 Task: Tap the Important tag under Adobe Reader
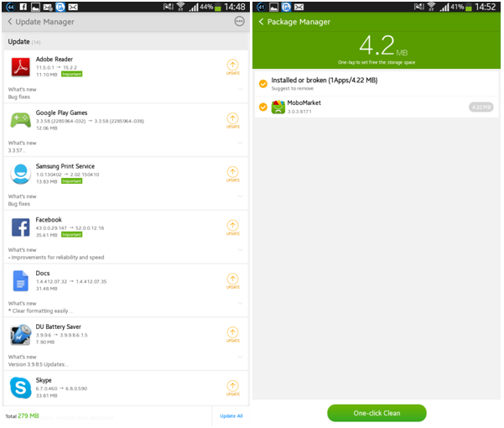point(71,75)
